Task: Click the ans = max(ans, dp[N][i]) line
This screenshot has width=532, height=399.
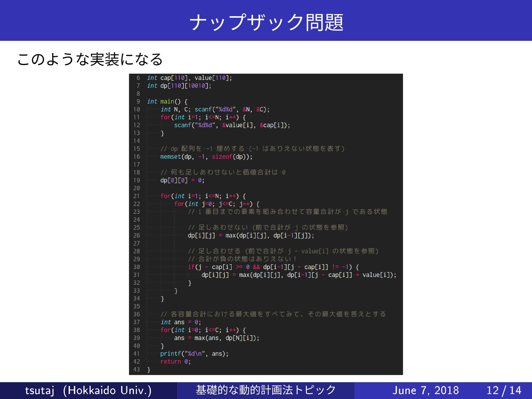Action: tap(216, 338)
